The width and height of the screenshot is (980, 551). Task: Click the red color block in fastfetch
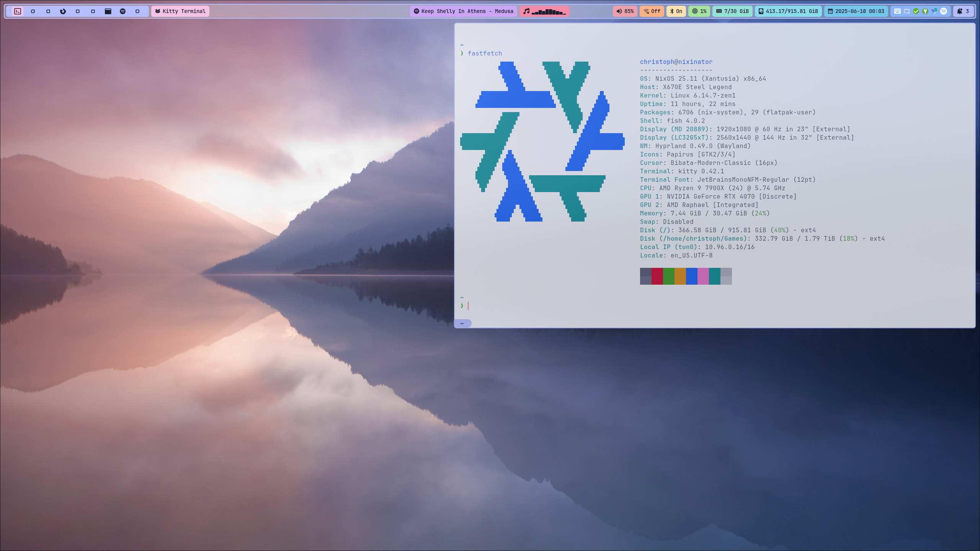coord(657,276)
